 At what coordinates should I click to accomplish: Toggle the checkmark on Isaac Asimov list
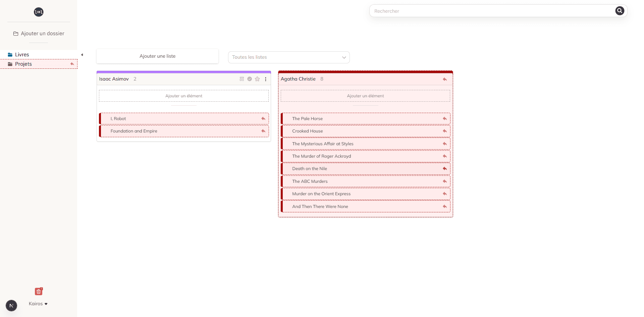250,79
